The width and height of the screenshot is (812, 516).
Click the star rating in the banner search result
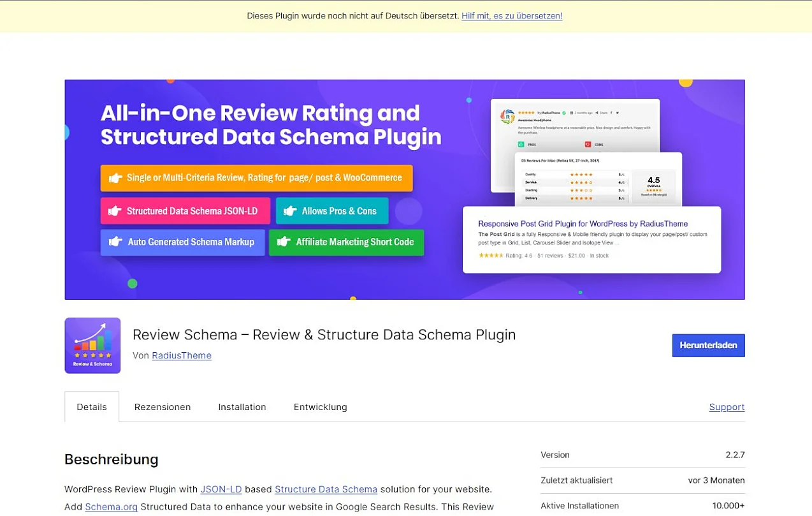pos(491,255)
